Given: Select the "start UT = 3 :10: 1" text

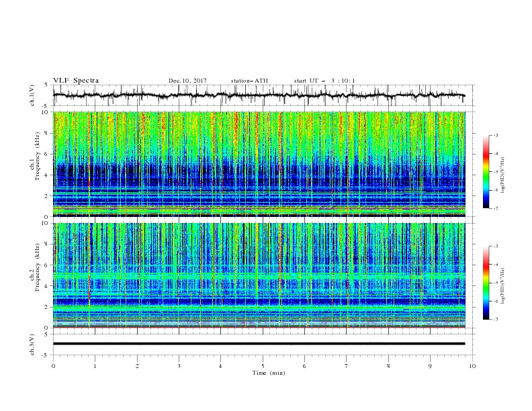Looking at the screenshot, I should tap(324, 81).
